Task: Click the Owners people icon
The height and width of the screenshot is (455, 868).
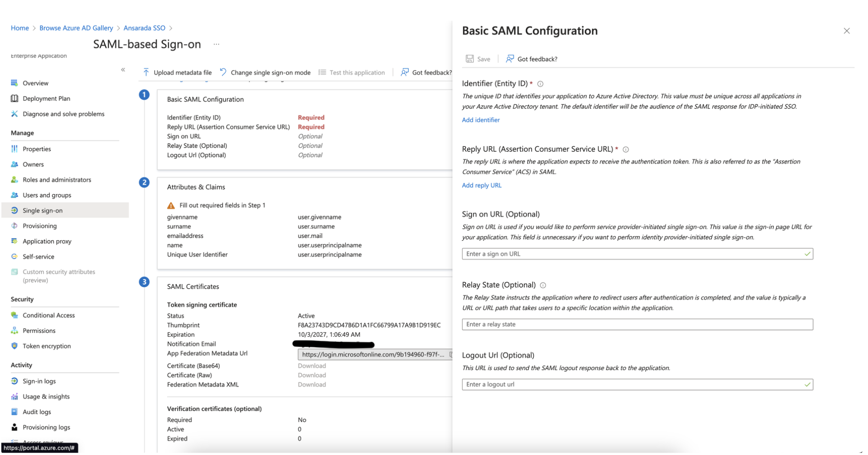Action: click(14, 165)
